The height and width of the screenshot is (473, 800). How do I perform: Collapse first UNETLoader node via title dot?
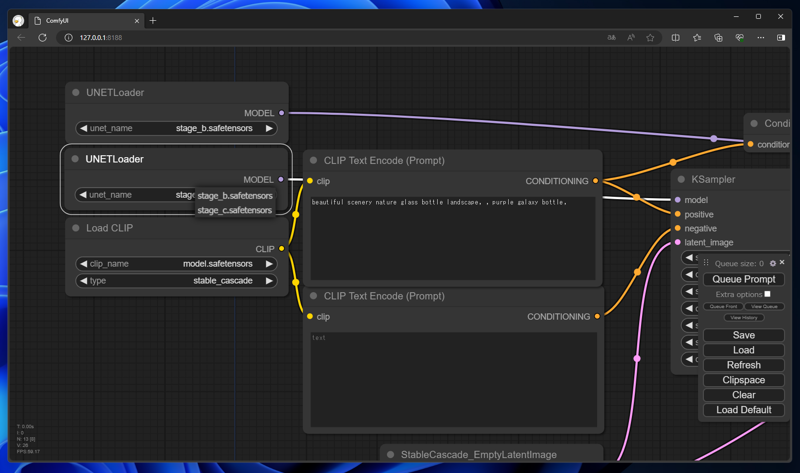pos(76,92)
